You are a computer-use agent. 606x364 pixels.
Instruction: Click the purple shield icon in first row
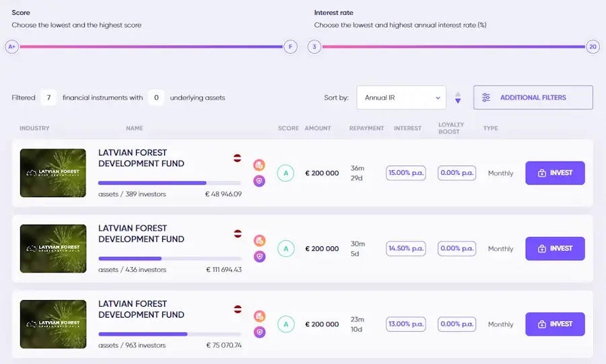259,181
